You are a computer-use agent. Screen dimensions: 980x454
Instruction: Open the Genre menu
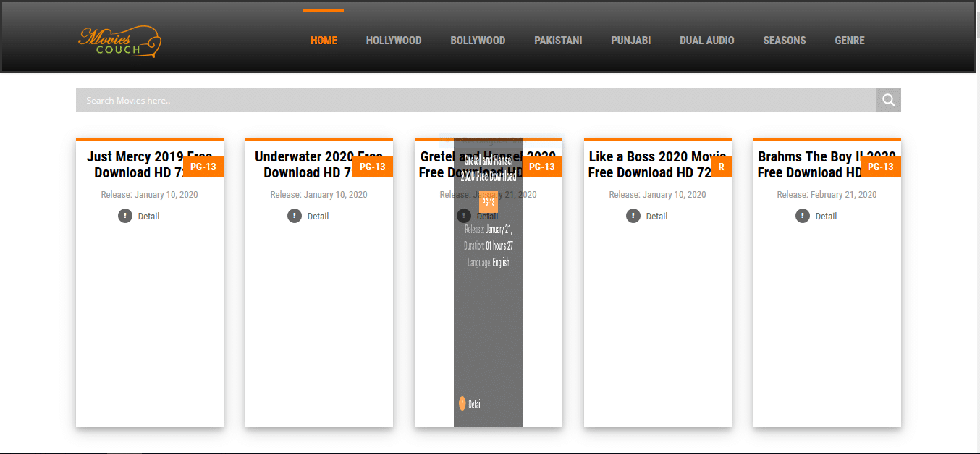coord(850,41)
